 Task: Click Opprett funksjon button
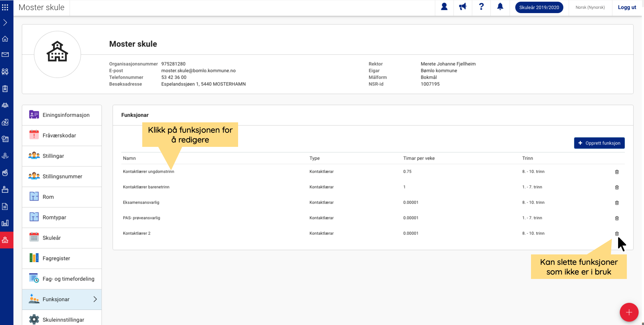599,143
